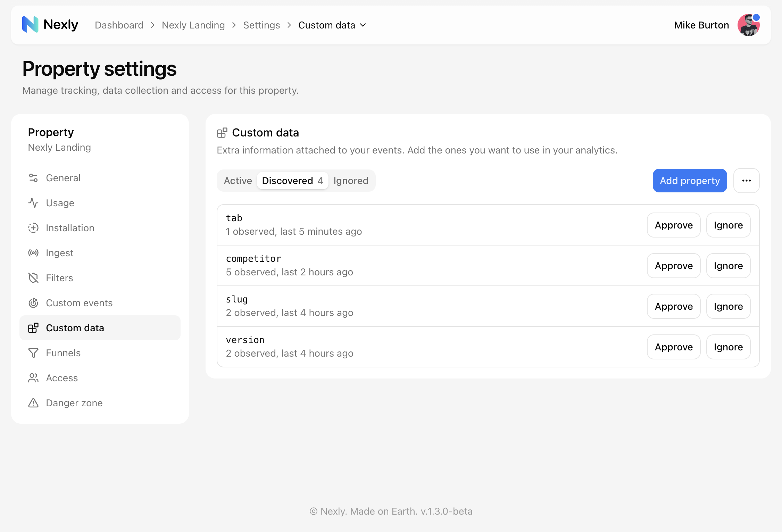Screen dimensions: 782x532
Task: Click "1 observed, last 5 minutes ago" text
Action: point(294,231)
